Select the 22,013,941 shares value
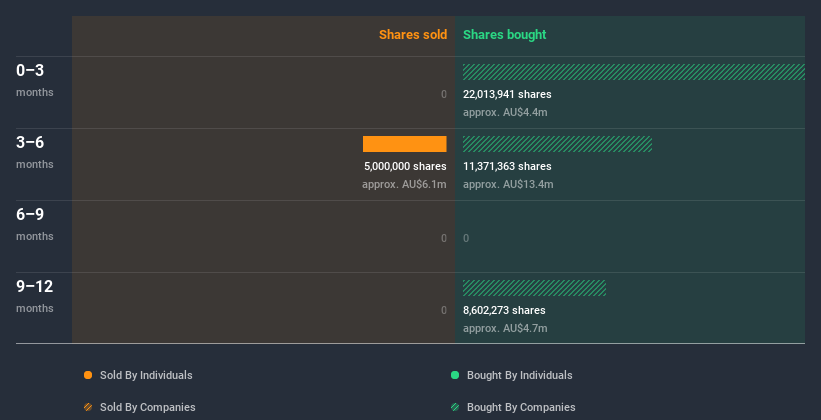This screenshot has height=420, width=821. tap(507, 94)
